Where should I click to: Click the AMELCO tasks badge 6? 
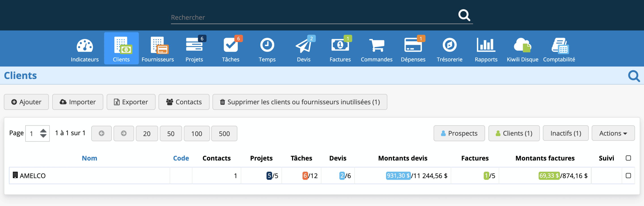tap(305, 176)
